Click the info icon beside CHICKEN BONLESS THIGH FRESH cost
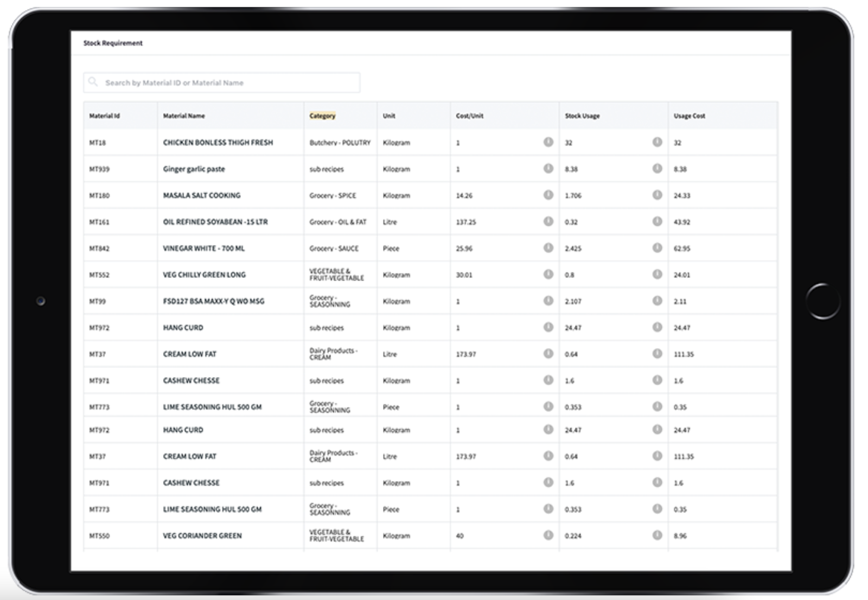 [547, 143]
